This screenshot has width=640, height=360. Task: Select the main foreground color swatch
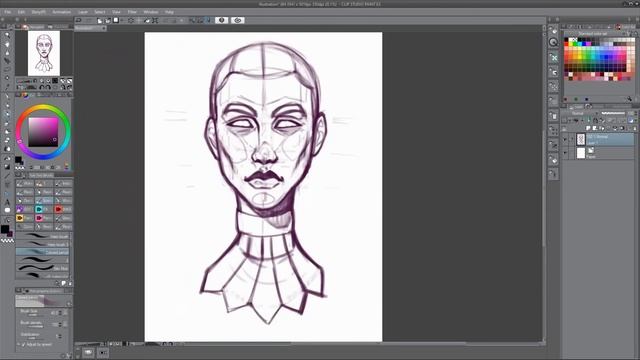click(4, 229)
